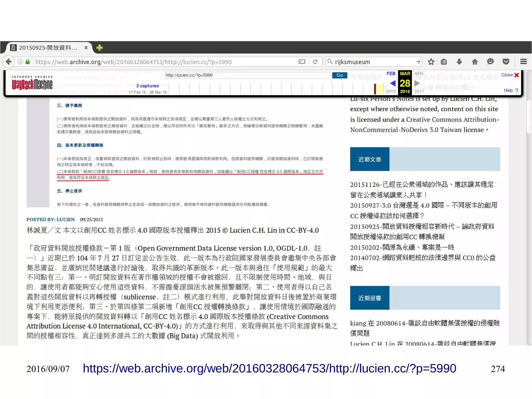This screenshot has width=532, height=399.
Task: Click the Wayback URL input field
Action: click(x=247, y=75)
